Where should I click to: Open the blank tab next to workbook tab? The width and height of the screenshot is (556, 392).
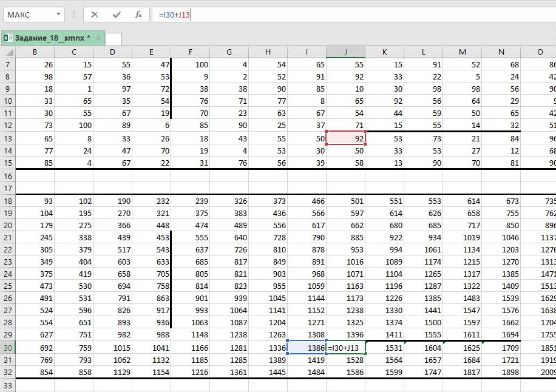[x=114, y=39]
